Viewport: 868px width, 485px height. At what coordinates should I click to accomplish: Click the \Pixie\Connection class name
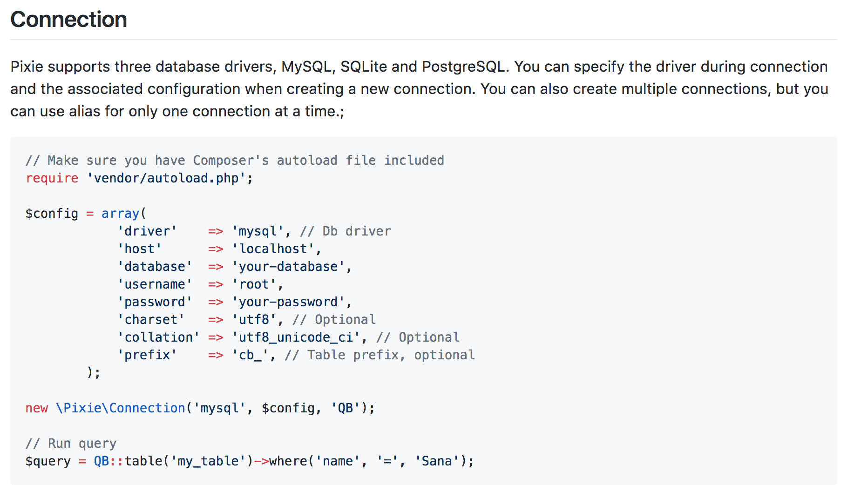120,408
